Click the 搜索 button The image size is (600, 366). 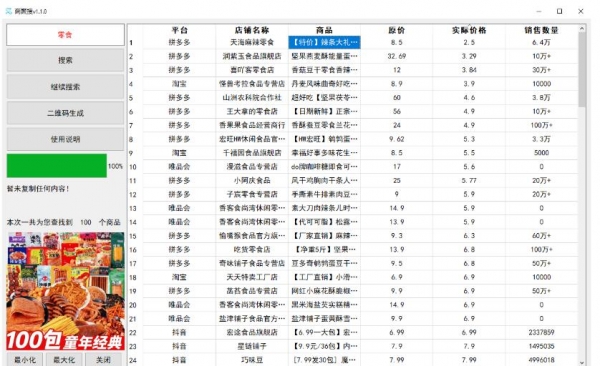click(x=65, y=60)
